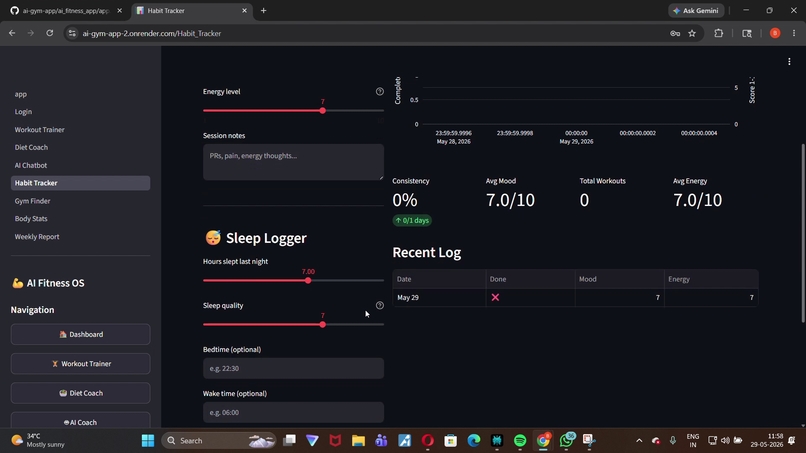Open Chrome three-dot menu
Image resolution: width=806 pixels, height=453 pixels.
click(x=794, y=33)
